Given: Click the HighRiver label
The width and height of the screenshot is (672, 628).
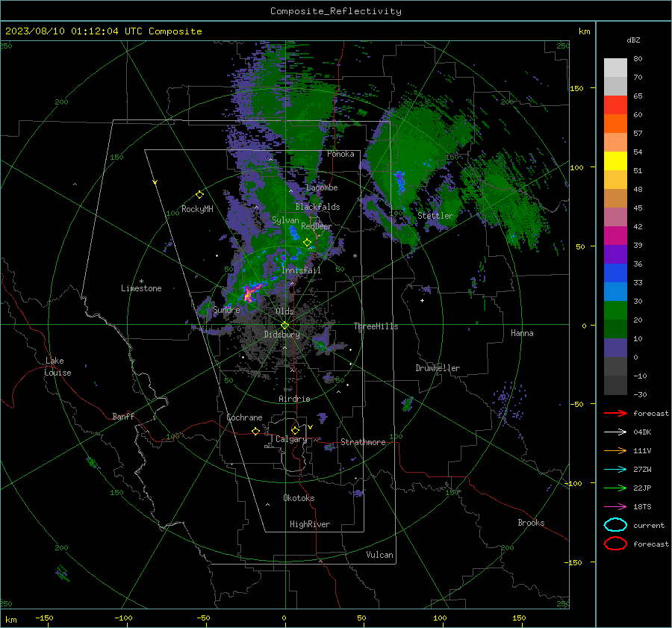Looking at the screenshot, I should pyautogui.click(x=310, y=524).
